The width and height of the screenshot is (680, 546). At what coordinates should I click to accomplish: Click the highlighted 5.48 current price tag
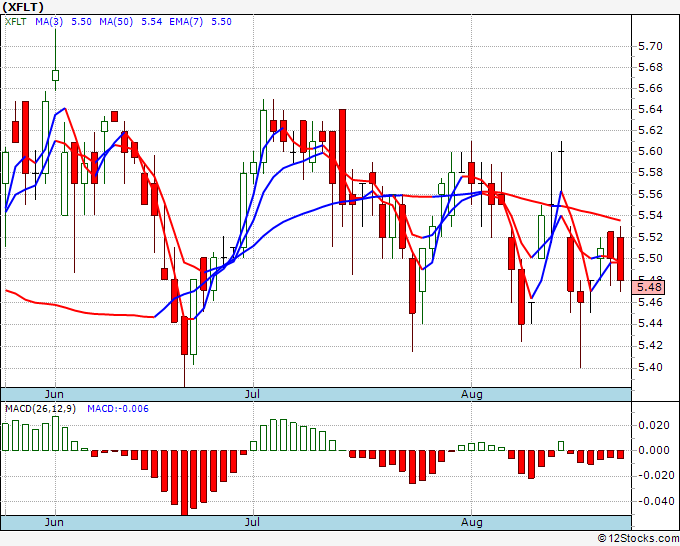648,287
